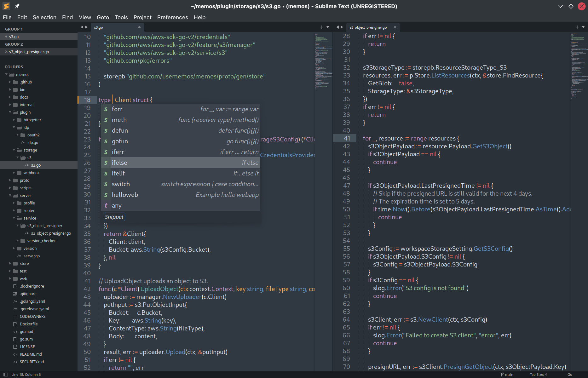Viewport: 588px width, 378px height.
Task: Click the Dockerfile file icon
Action: 15,324
